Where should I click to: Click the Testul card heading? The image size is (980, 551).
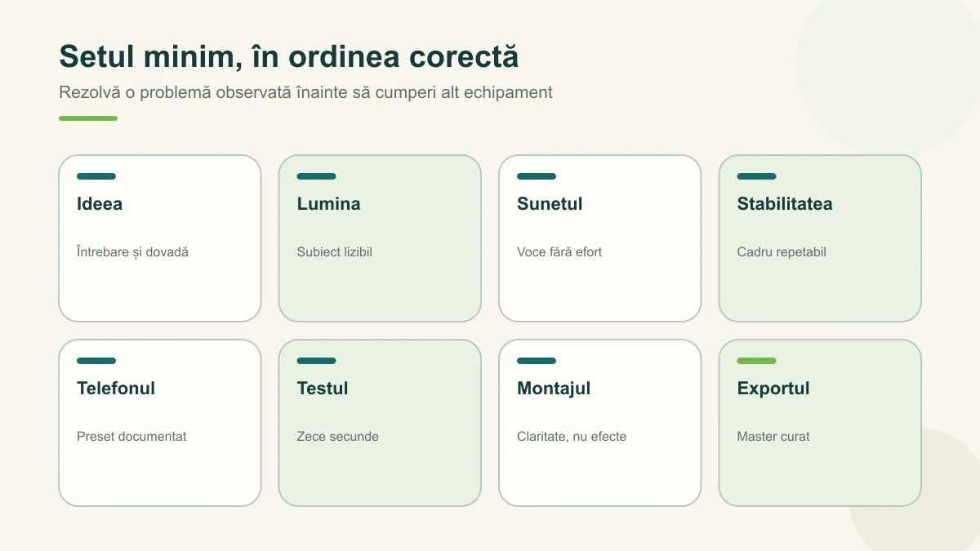[323, 389]
